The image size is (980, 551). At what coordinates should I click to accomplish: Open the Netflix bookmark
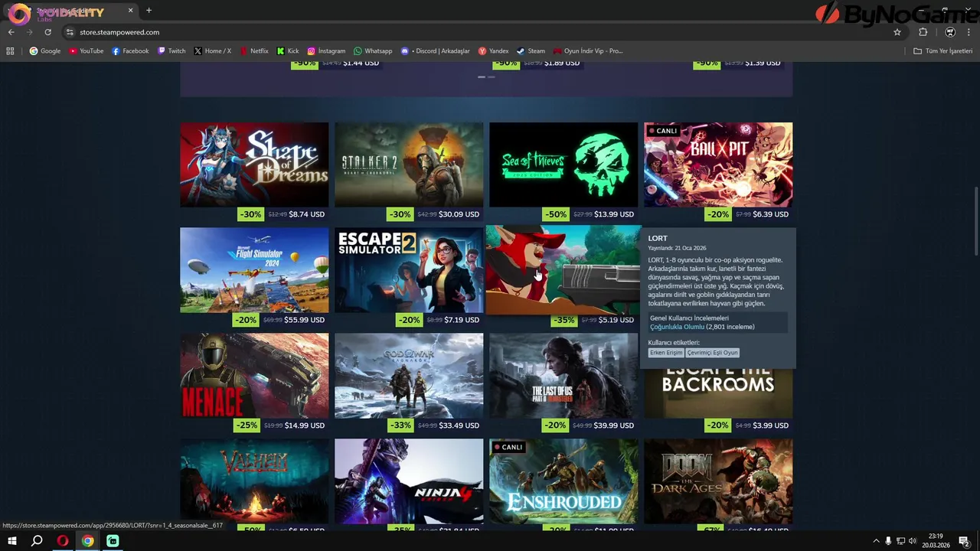click(254, 51)
